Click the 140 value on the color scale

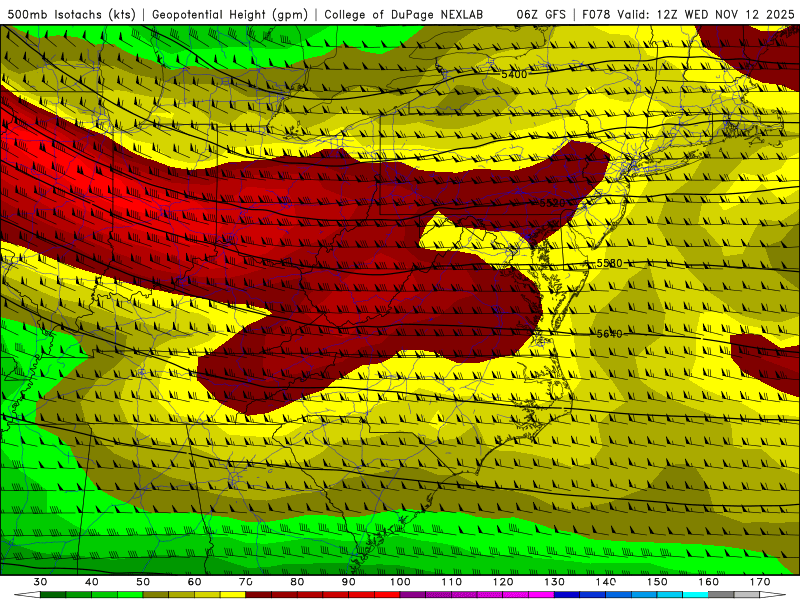[606, 582]
